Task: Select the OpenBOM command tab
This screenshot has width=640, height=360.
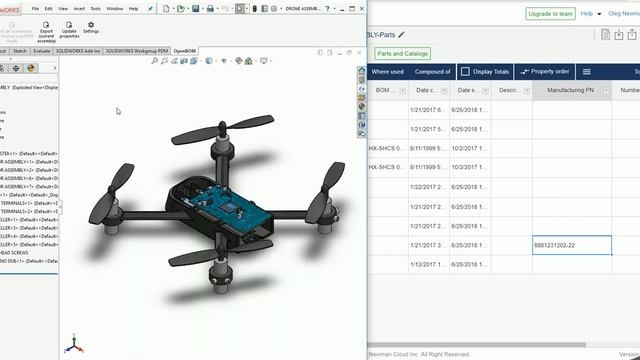Action: pyautogui.click(x=184, y=51)
